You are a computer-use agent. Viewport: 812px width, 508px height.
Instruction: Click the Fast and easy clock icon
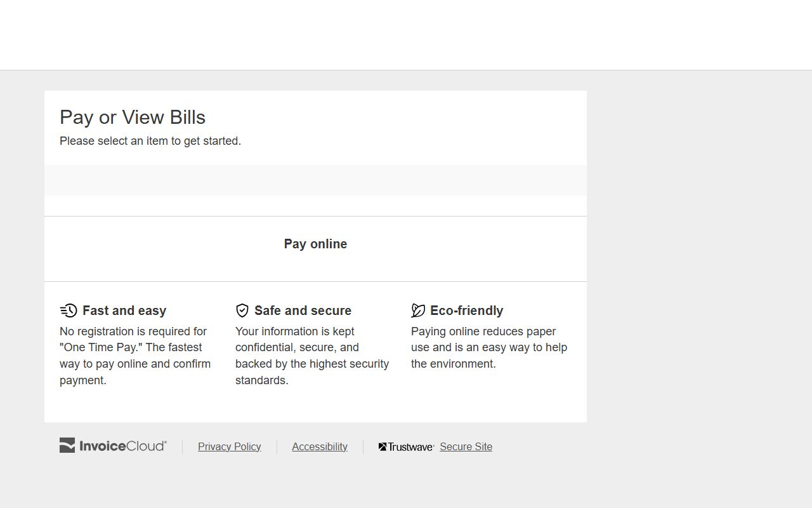[69, 311]
